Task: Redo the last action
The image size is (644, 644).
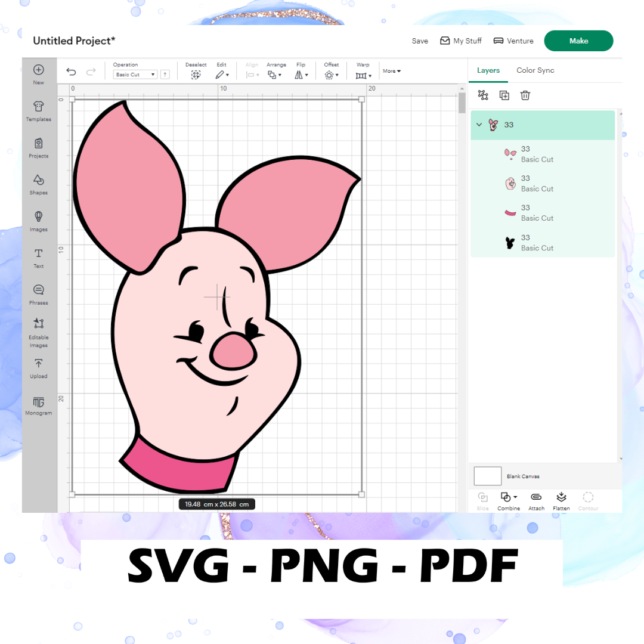Action: coord(91,72)
